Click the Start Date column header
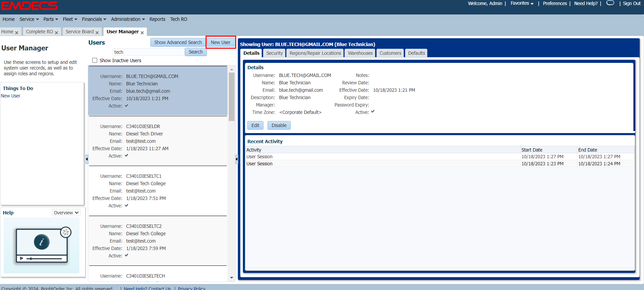The width and height of the screenshot is (644, 290). [x=549, y=150]
